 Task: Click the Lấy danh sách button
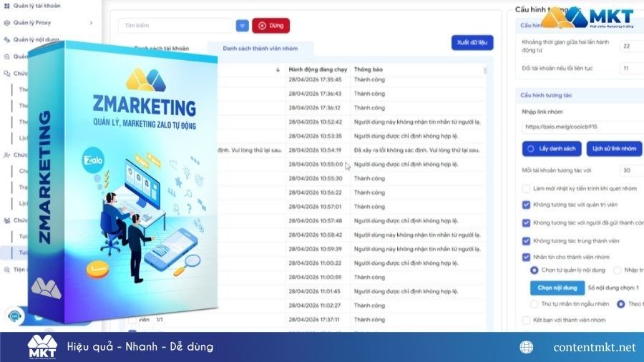pos(552,149)
